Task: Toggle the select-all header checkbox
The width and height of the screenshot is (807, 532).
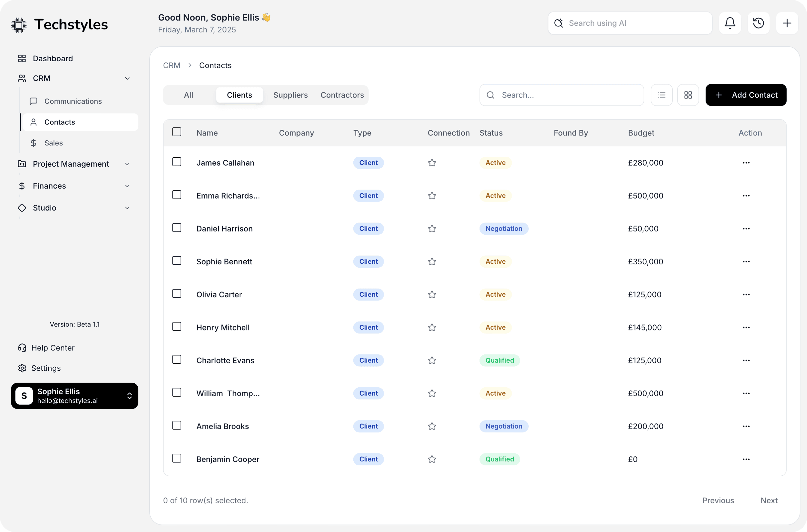Action: click(177, 132)
